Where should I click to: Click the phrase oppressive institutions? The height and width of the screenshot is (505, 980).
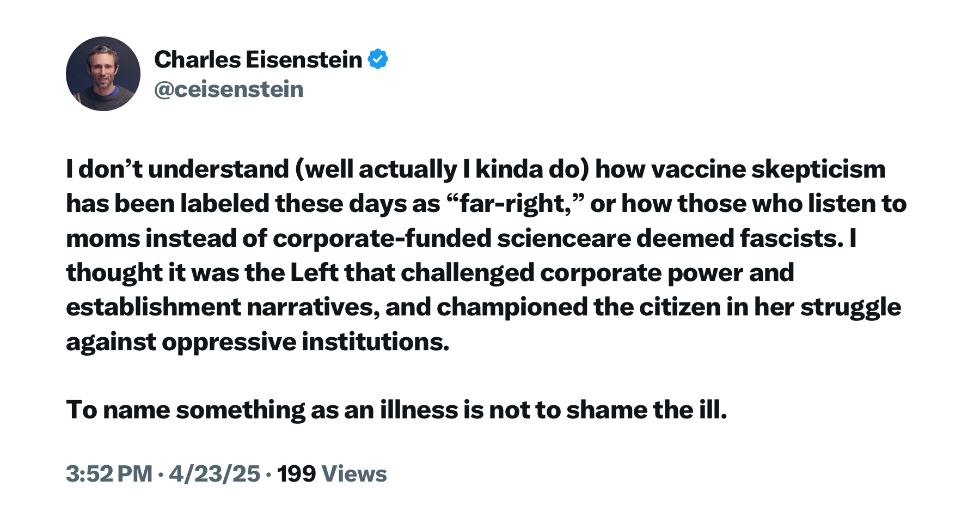(305, 342)
